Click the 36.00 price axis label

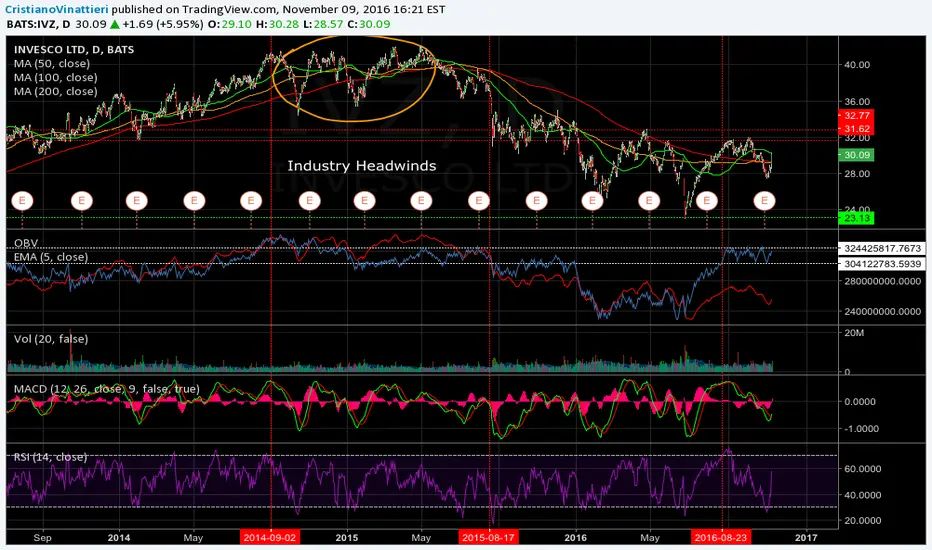pos(857,102)
